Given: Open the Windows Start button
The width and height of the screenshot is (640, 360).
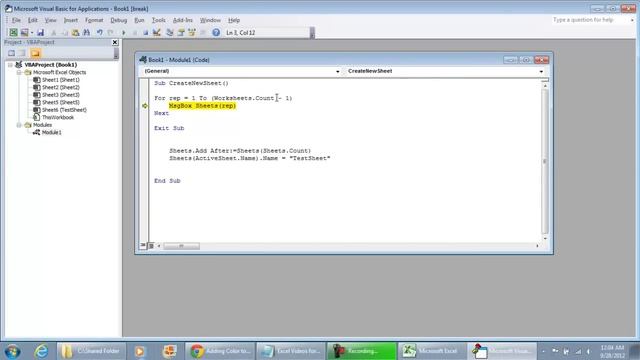Looking at the screenshot, I should coord(12,351).
